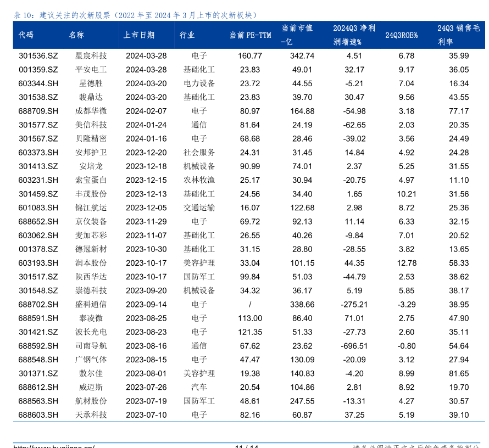The image size is (489, 448).
Task: Click the 行业 column header
Action: click(x=187, y=35)
